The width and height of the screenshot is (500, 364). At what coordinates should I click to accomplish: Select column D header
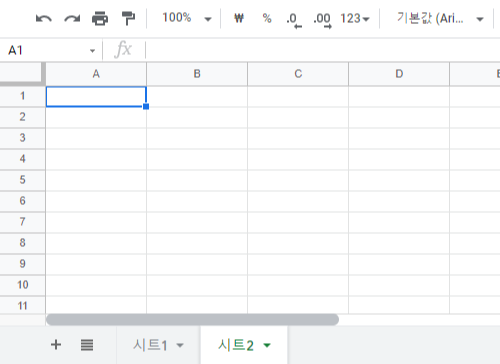click(x=399, y=74)
